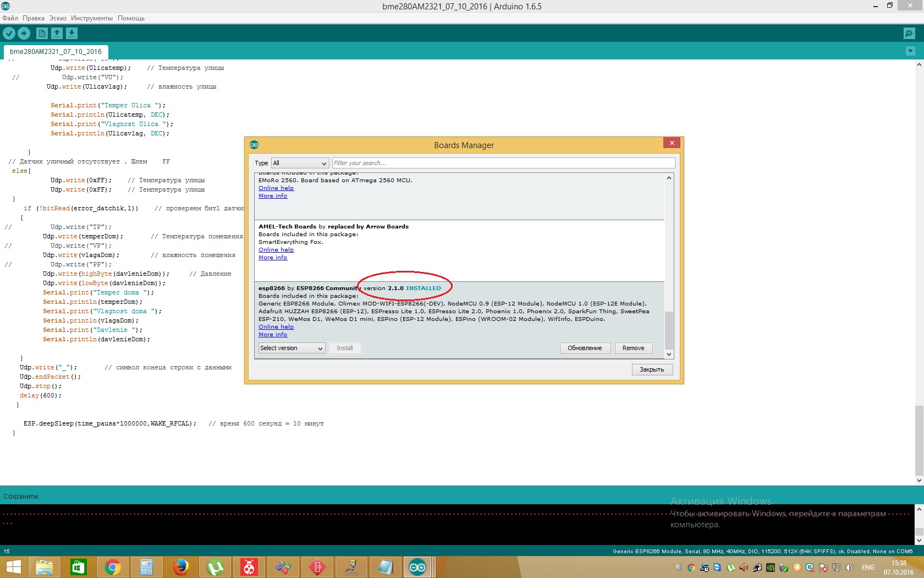Open Firefox from the taskbar
The image size is (924, 578).
pos(180,567)
